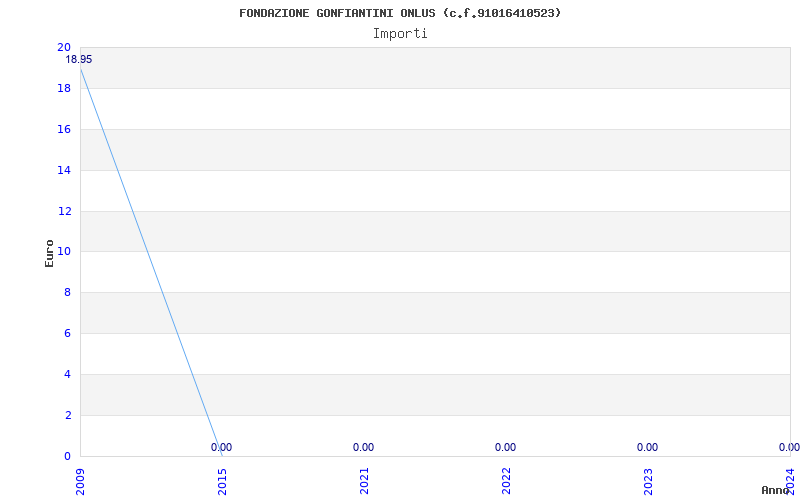This screenshot has width=800, height=500.
Task: Click the 8 y-axis tick label
Action: pos(67,292)
